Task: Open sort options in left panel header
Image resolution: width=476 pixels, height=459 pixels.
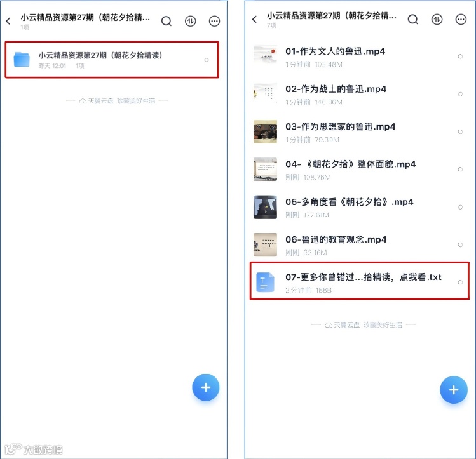Action: click(191, 21)
